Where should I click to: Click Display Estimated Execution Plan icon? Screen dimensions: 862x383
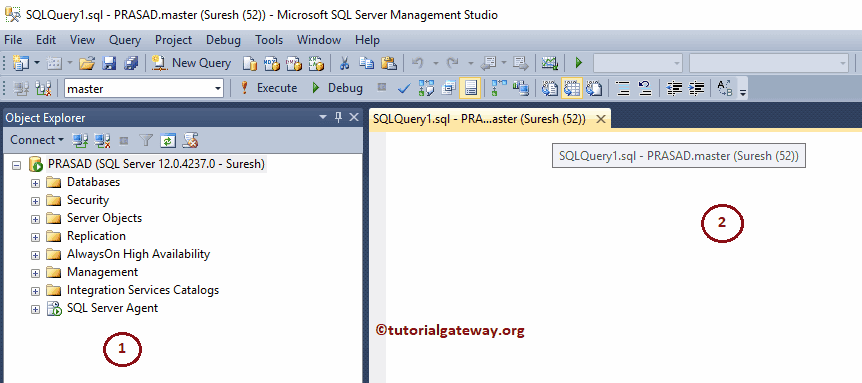click(426, 88)
